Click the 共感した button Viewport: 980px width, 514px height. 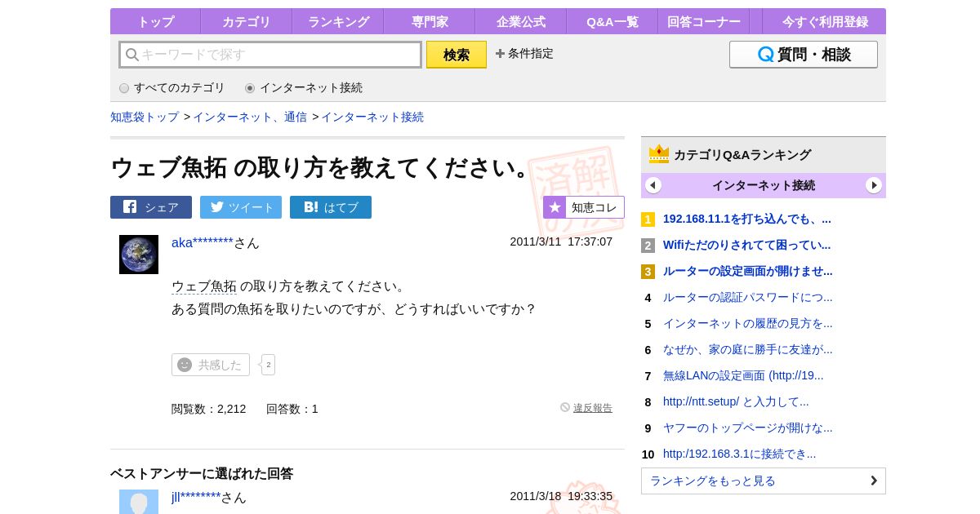[211, 365]
